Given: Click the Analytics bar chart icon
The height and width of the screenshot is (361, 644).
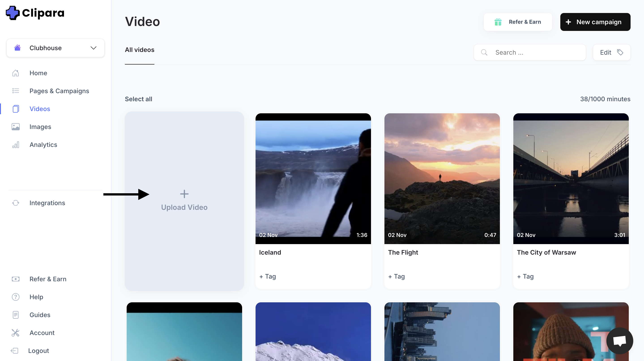Looking at the screenshot, I should (x=15, y=145).
